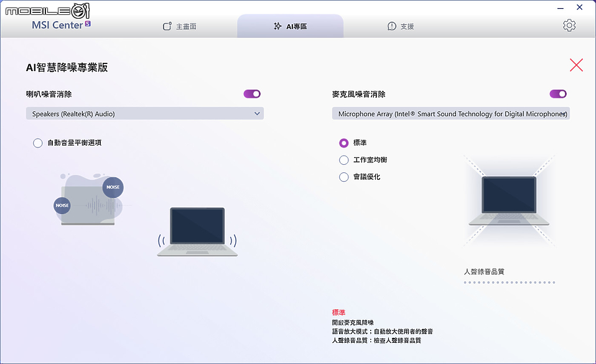
Task: Click the MSI Center logo text
Action: (x=57, y=25)
